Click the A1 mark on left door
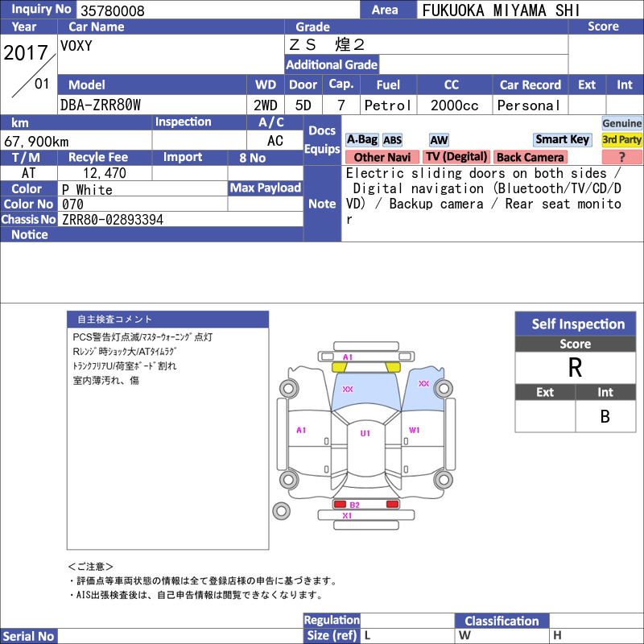The height and width of the screenshot is (644, 644). 301,430
